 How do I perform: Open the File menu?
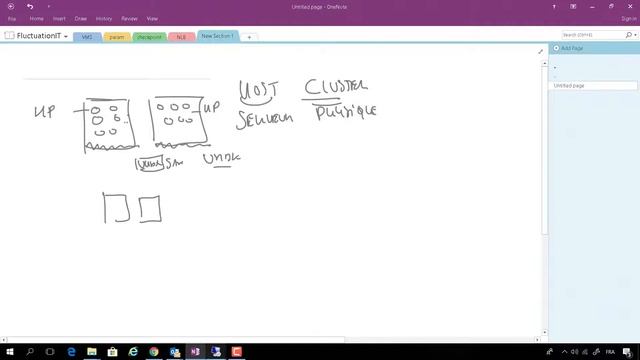coord(12,19)
